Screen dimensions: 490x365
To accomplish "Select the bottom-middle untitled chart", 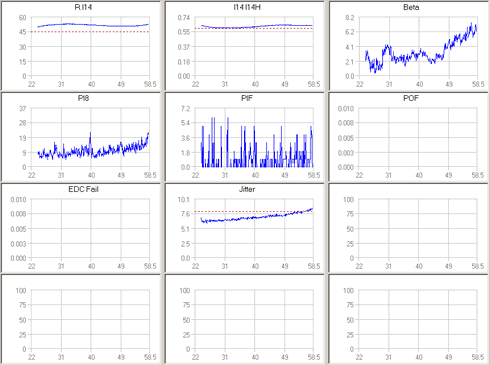I will [245, 319].
